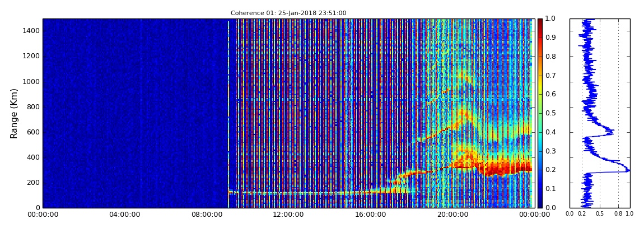Click the 400 tick on the range axis

click(x=34, y=157)
